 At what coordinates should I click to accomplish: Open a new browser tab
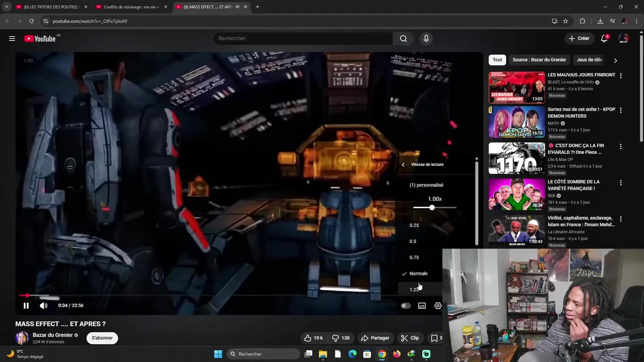[257, 7]
